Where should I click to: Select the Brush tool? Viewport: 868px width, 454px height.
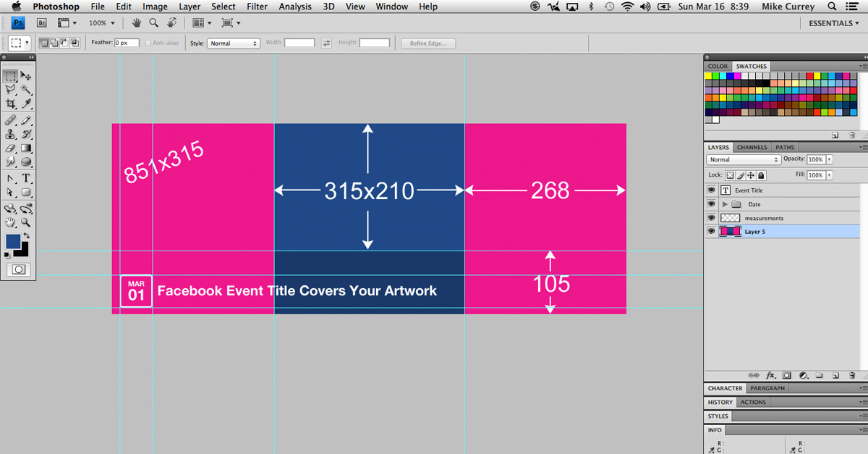point(26,121)
